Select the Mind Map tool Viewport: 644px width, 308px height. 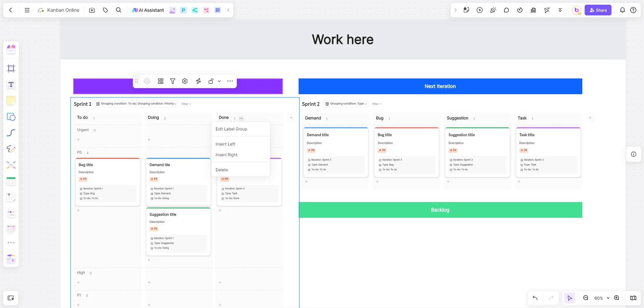[x=11, y=165]
